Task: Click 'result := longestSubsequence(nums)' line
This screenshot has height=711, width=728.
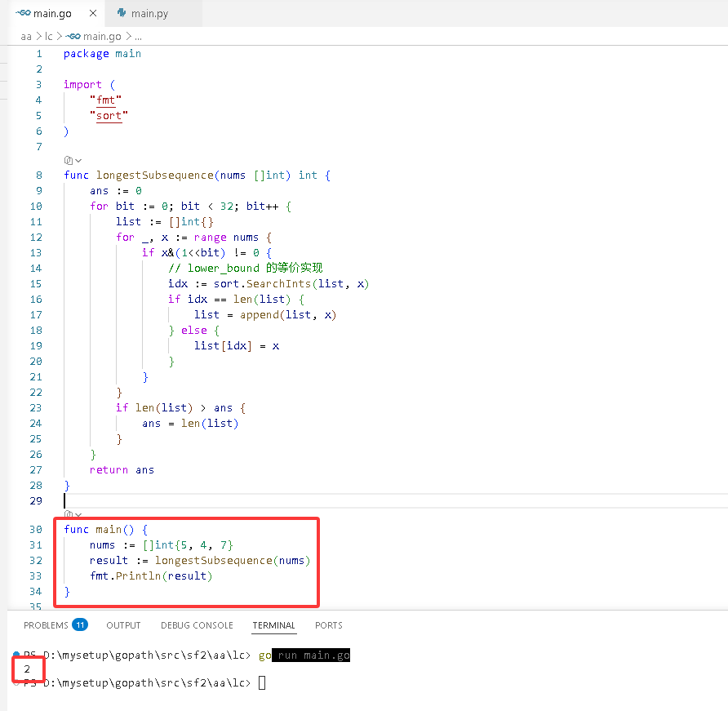Action: tap(200, 561)
